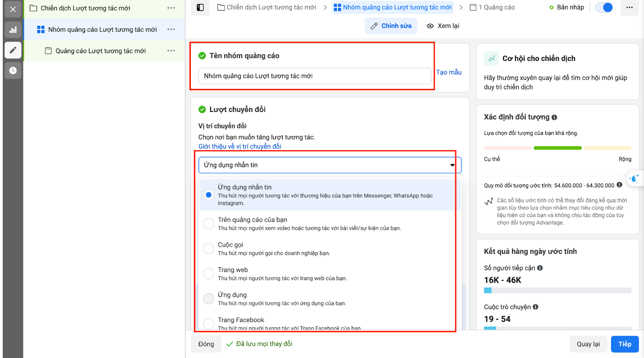Toggle the campaign on/off switch near Bản nháp

pyautogui.click(x=604, y=7)
